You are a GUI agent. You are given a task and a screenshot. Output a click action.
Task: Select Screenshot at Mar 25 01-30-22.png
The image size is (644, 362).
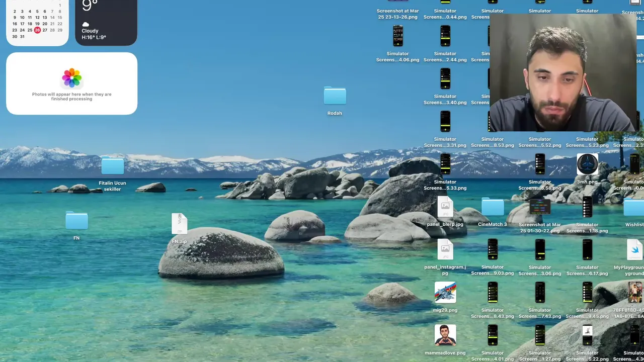tap(540, 207)
